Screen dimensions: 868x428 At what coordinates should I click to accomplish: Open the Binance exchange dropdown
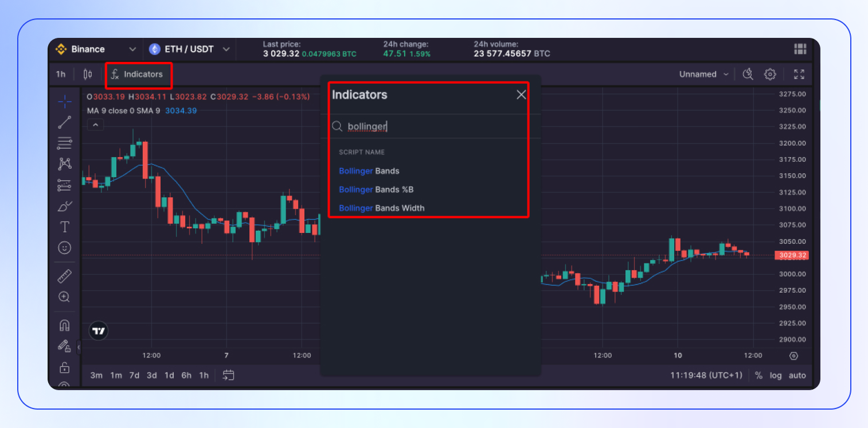tap(96, 49)
